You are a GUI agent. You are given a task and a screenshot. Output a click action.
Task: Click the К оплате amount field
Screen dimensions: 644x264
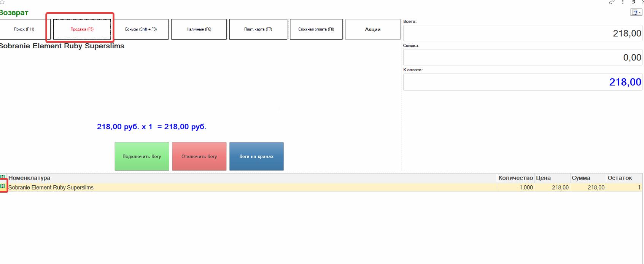coord(523,82)
